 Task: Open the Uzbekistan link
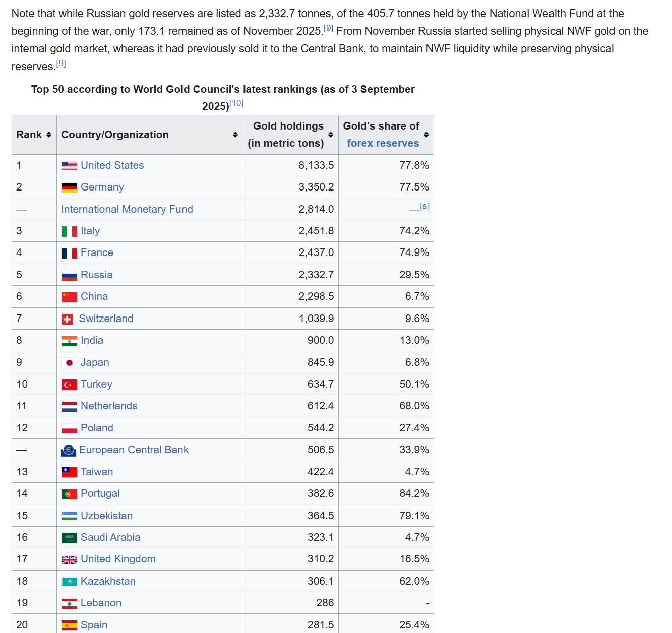click(107, 516)
